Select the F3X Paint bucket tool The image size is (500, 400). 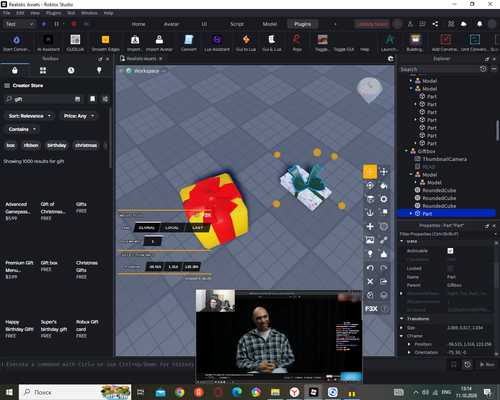(x=384, y=185)
